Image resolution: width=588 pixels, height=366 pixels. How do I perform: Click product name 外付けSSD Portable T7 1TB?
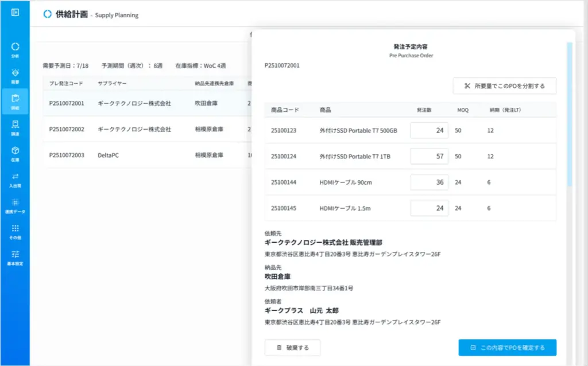click(355, 156)
